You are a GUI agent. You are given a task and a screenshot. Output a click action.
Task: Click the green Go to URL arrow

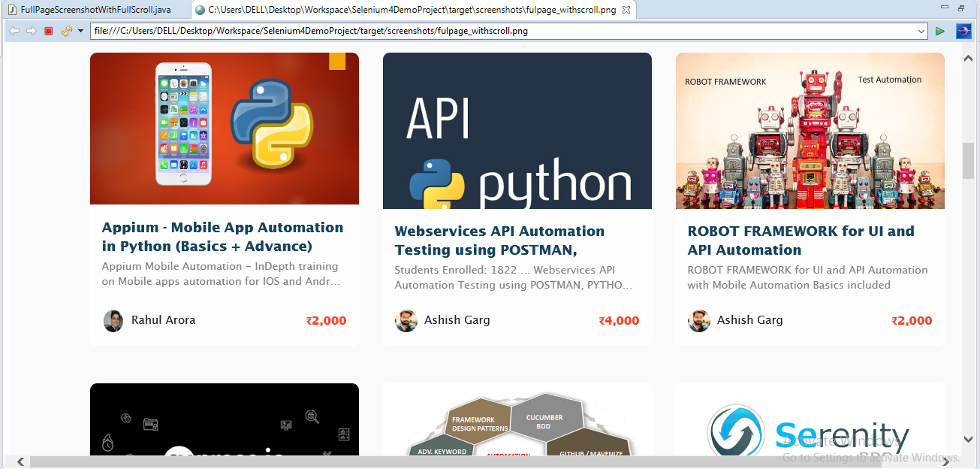940,31
